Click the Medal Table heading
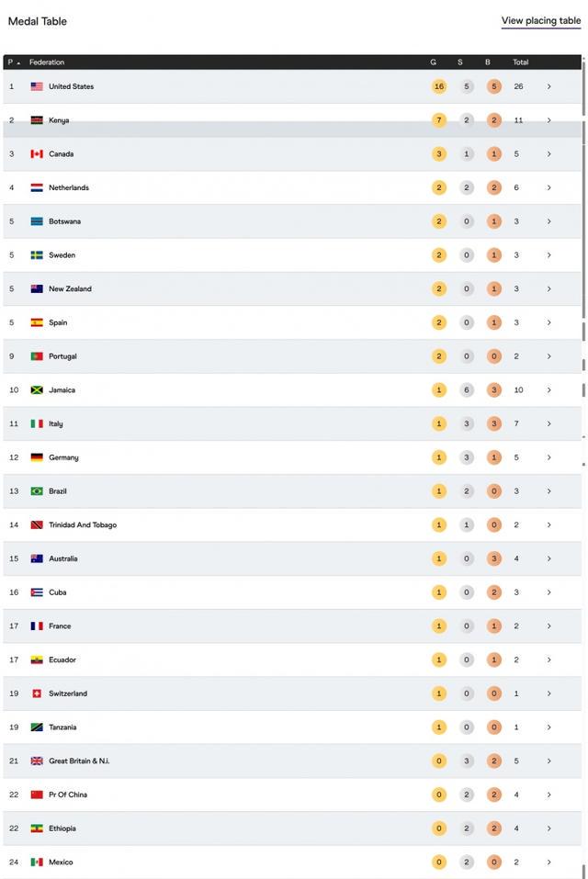 pyautogui.click(x=38, y=21)
